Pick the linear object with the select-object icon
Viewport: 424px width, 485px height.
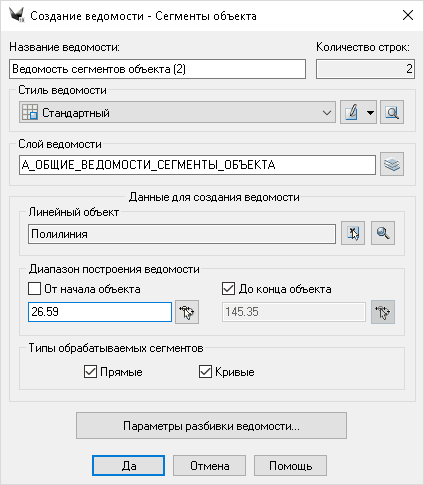353,233
